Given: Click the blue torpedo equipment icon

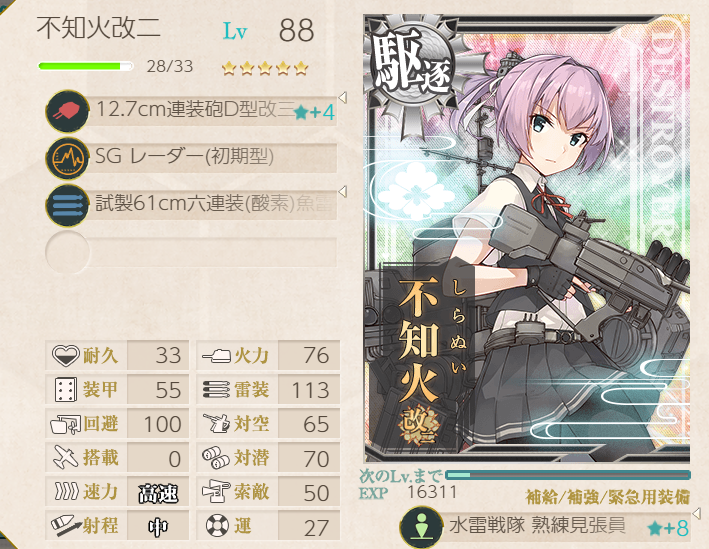Looking at the screenshot, I should pyautogui.click(x=67, y=206).
